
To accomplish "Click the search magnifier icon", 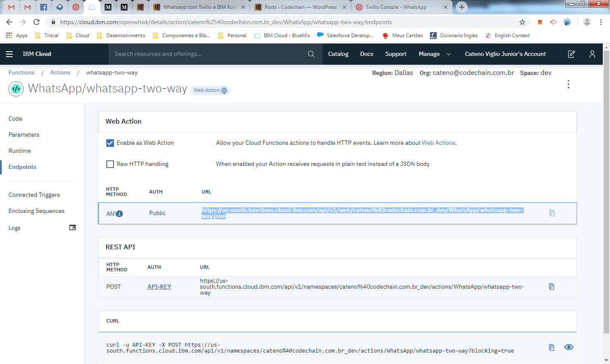I will pos(311,54).
